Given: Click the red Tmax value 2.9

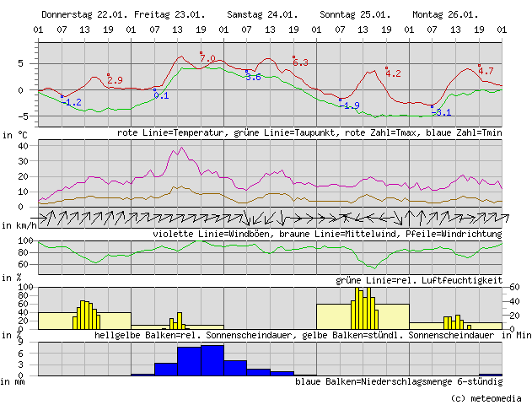Looking at the screenshot, I should [x=115, y=80].
